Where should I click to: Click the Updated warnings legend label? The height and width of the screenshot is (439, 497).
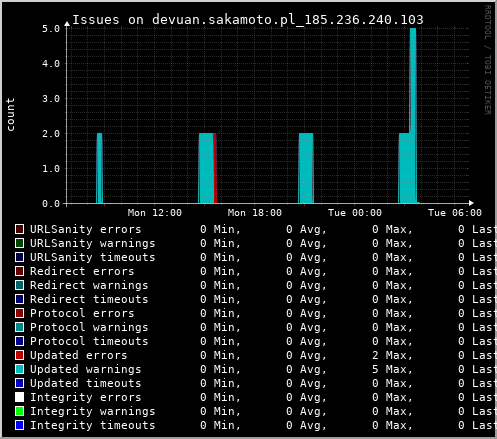[x=86, y=369]
